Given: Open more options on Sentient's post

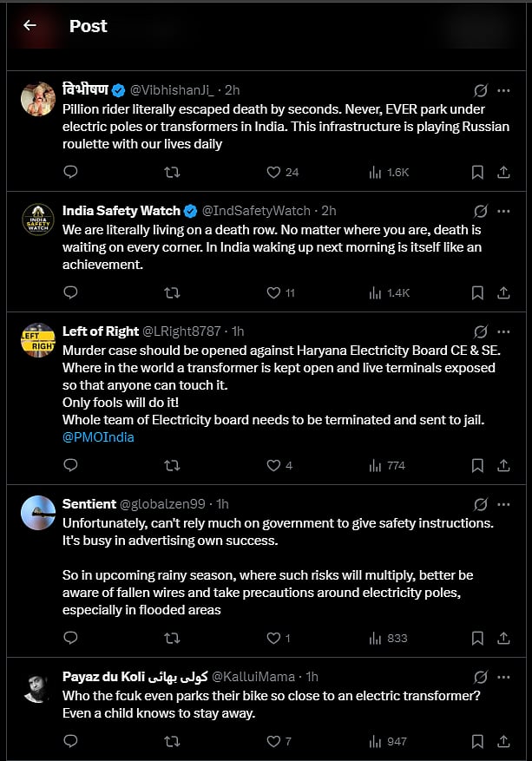Looking at the screenshot, I should (503, 504).
